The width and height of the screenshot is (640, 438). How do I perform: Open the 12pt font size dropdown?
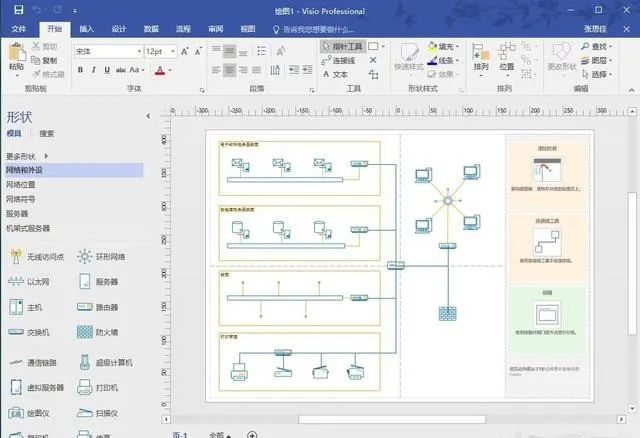tap(173, 51)
